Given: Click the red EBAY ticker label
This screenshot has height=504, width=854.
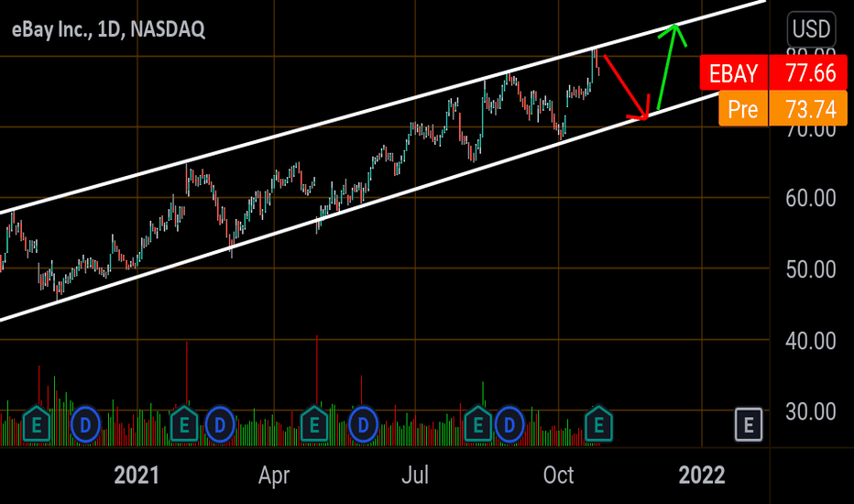Looking at the screenshot, I should 734,73.
